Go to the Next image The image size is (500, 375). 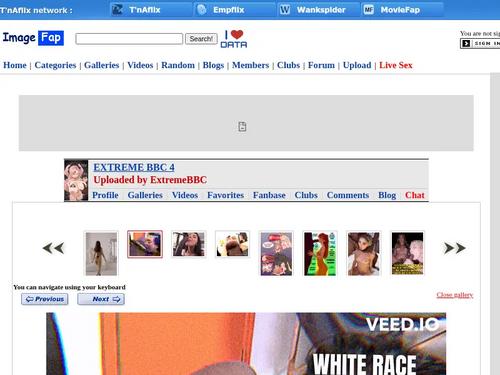tap(101, 299)
